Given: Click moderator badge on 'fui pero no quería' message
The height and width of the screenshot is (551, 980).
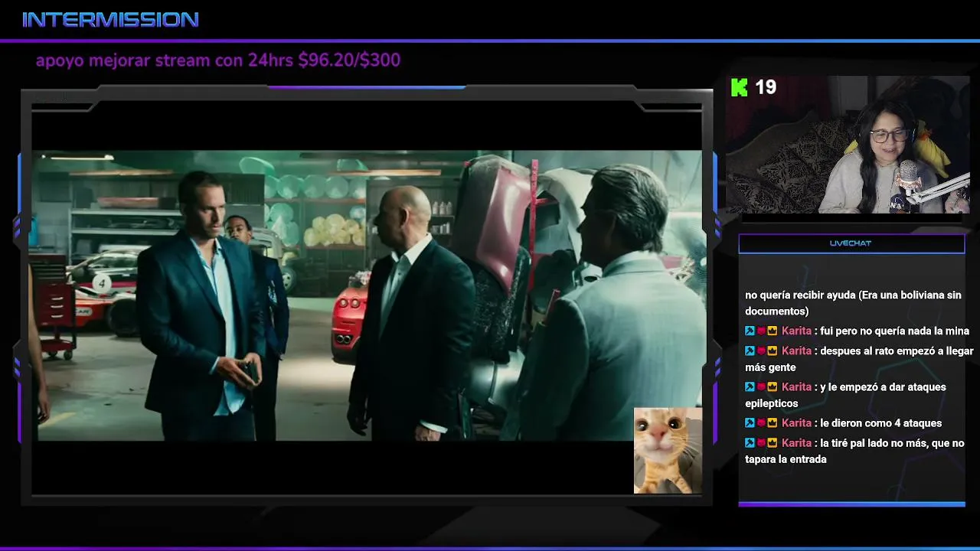Looking at the screenshot, I should [x=750, y=331].
